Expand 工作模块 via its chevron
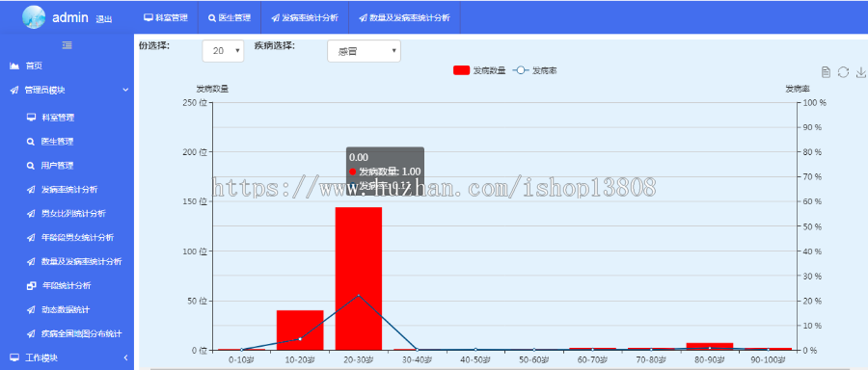The height and width of the screenshot is (370, 868). [125, 357]
